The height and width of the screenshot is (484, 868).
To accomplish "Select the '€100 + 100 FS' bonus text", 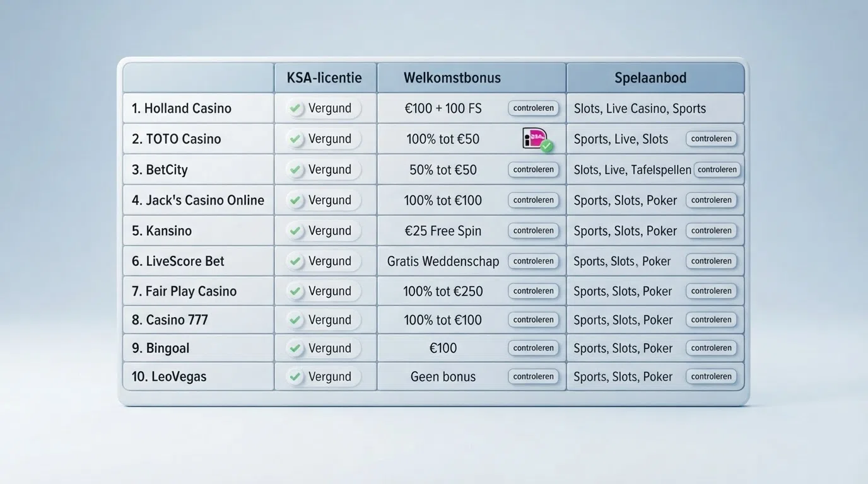I will [443, 108].
